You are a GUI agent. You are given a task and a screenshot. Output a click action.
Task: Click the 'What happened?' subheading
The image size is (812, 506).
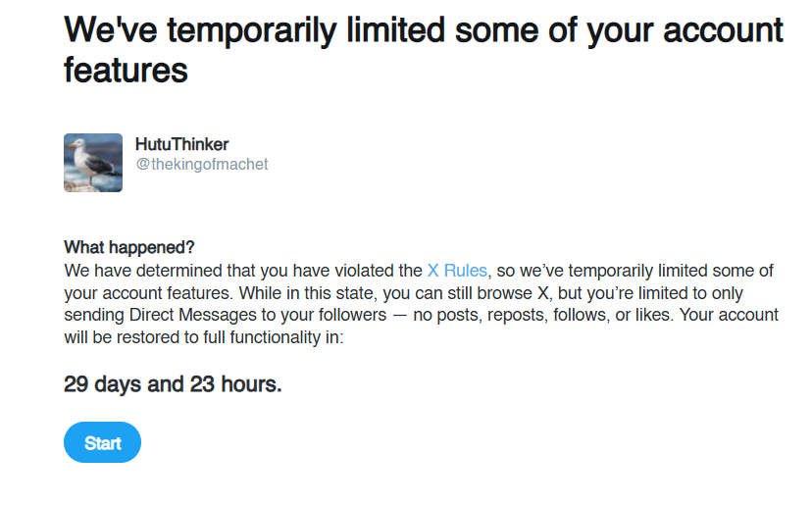128,247
